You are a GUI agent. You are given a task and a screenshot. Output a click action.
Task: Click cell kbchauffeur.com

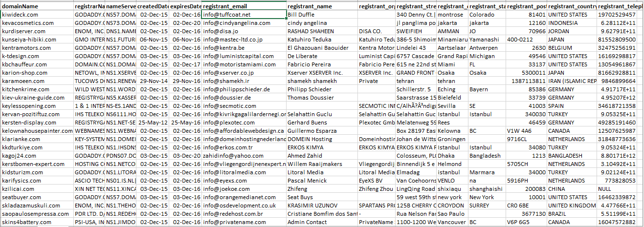[37, 64]
